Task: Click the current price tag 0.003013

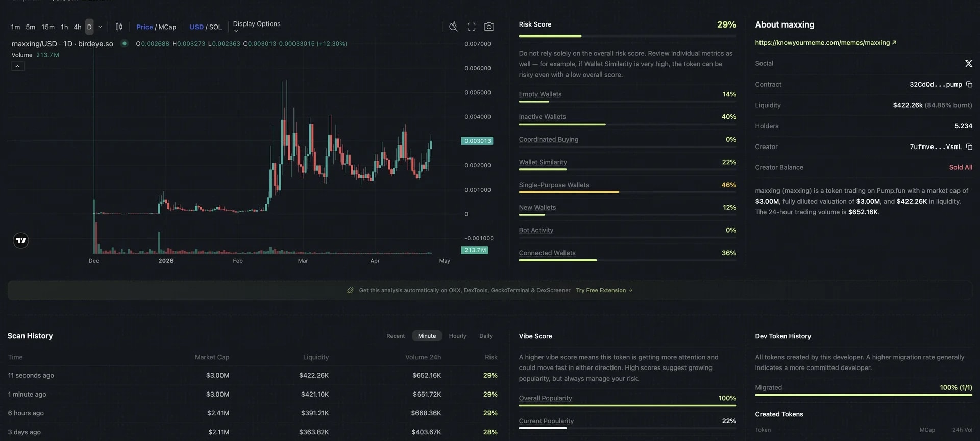Action: tap(477, 141)
